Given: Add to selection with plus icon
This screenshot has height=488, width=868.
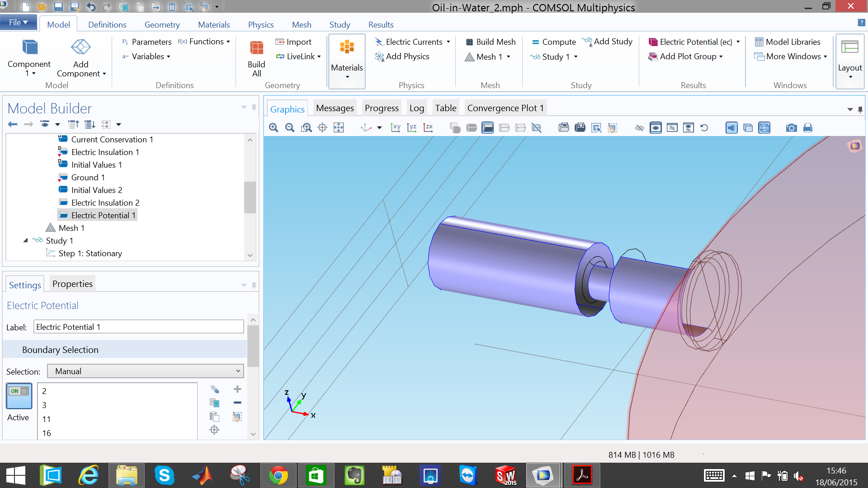Looking at the screenshot, I should (237, 389).
